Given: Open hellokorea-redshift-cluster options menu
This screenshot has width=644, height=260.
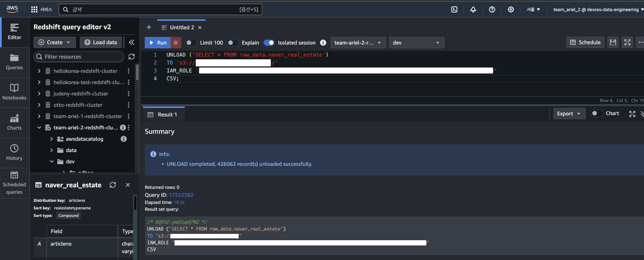Looking at the screenshot, I should click(129, 71).
